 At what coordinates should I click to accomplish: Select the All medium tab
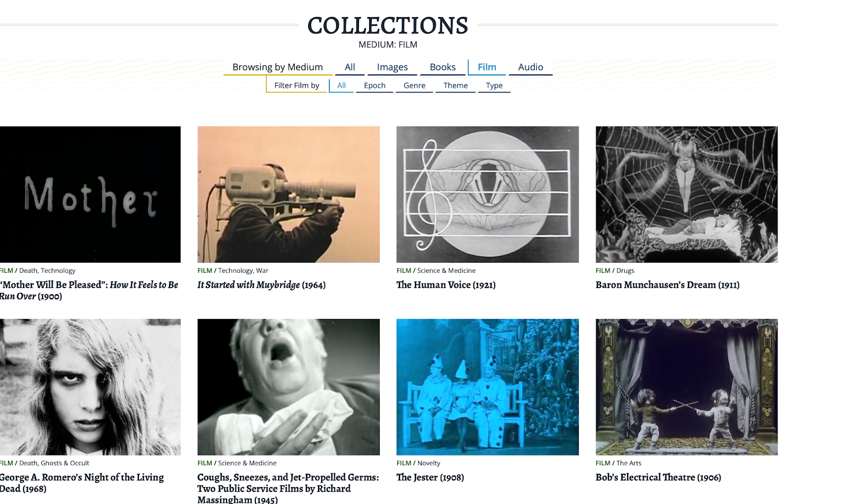[349, 67]
